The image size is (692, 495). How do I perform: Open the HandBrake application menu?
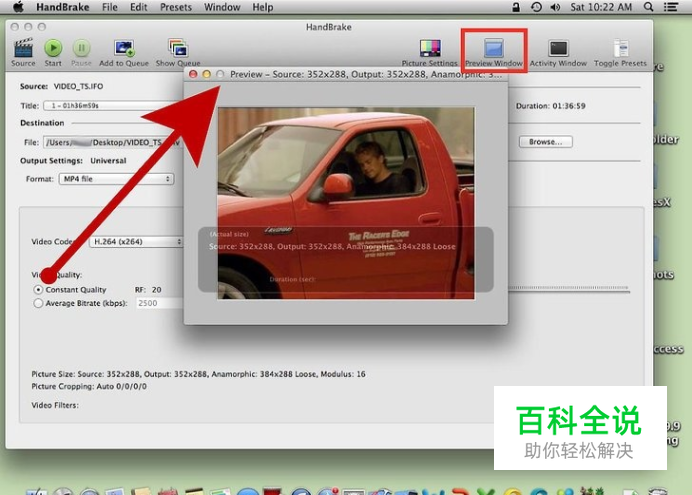[x=63, y=7]
